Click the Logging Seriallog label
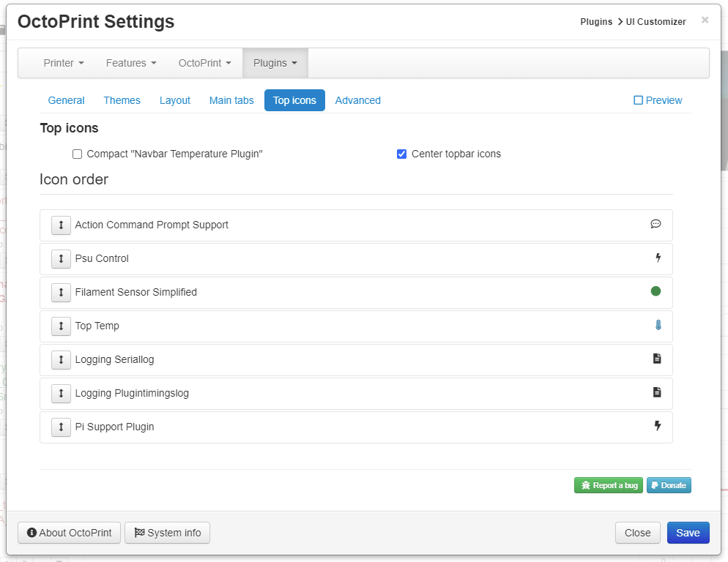This screenshot has width=728, height=562. click(x=115, y=359)
